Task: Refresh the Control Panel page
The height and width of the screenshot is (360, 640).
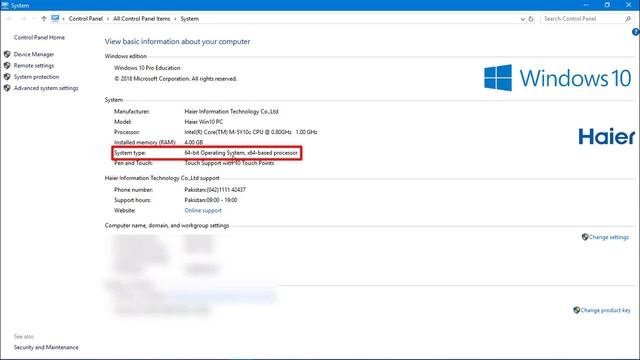Action: click(531, 19)
